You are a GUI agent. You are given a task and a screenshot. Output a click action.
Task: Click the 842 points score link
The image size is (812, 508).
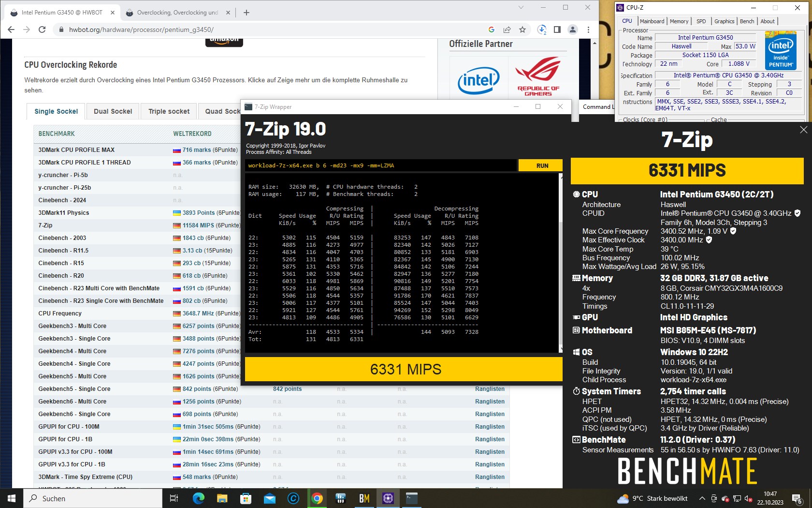(x=287, y=389)
